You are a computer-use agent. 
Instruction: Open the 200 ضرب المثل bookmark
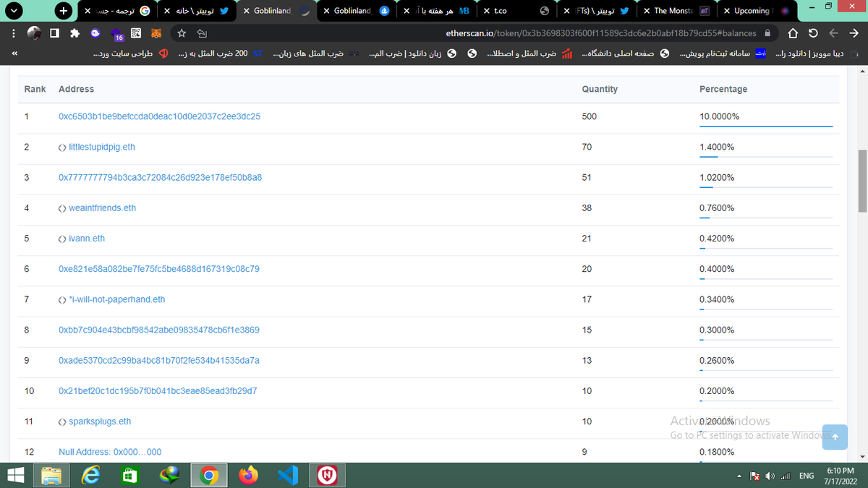pyautogui.click(x=219, y=53)
